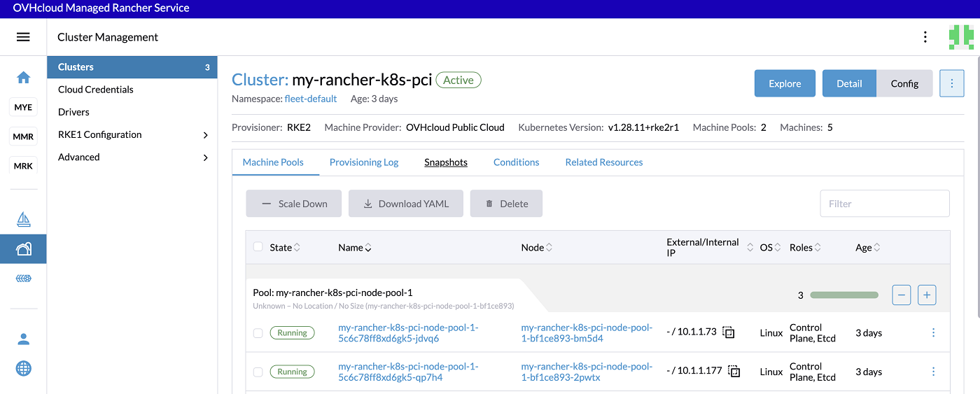980x394 pixels.
Task: Click the Explore button
Action: click(785, 83)
